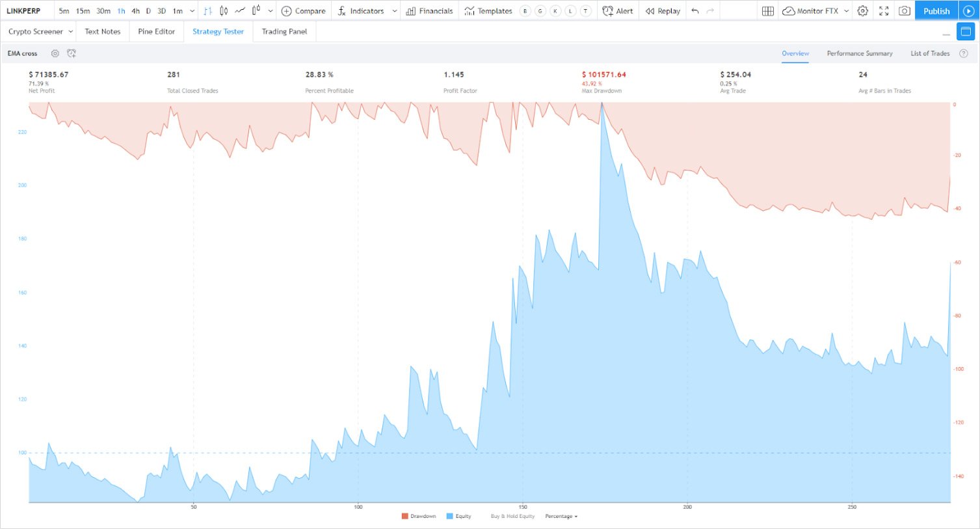Select the hollow candles chart style icon
This screenshot has height=529, width=980.
(x=256, y=11)
